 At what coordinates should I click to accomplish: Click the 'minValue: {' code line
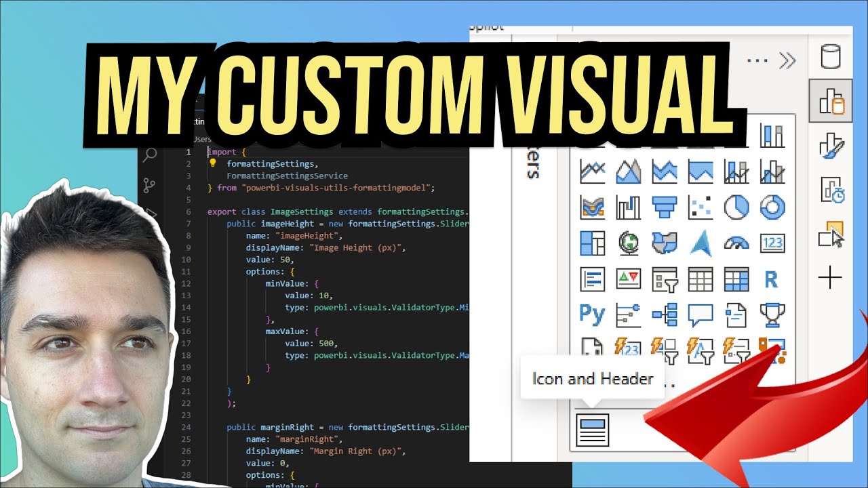pyautogui.click(x=292, y=285)
